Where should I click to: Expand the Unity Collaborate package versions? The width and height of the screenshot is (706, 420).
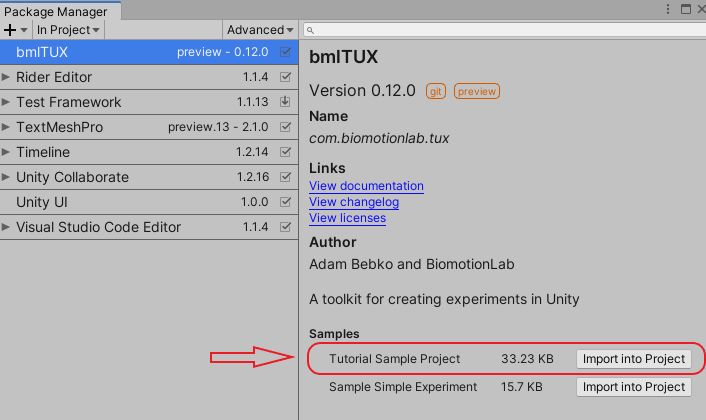pyautogui.click(x=5, y=177)
